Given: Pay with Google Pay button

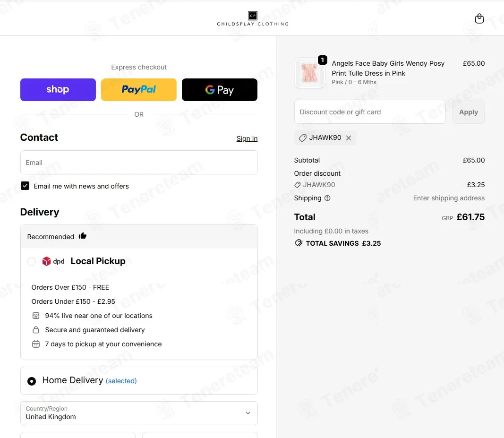Looking at the screenshot, I should (x=220, y=90).
